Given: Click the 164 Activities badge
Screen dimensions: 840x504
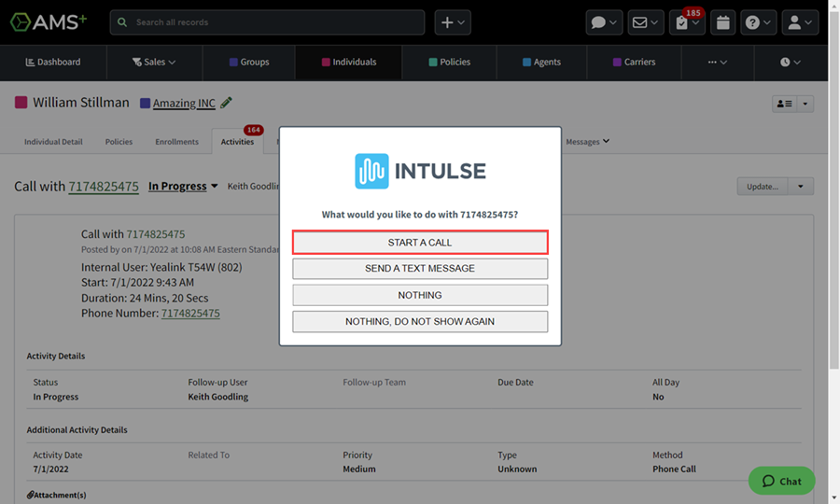Looking at the screenshot, I should pos(253,130).
